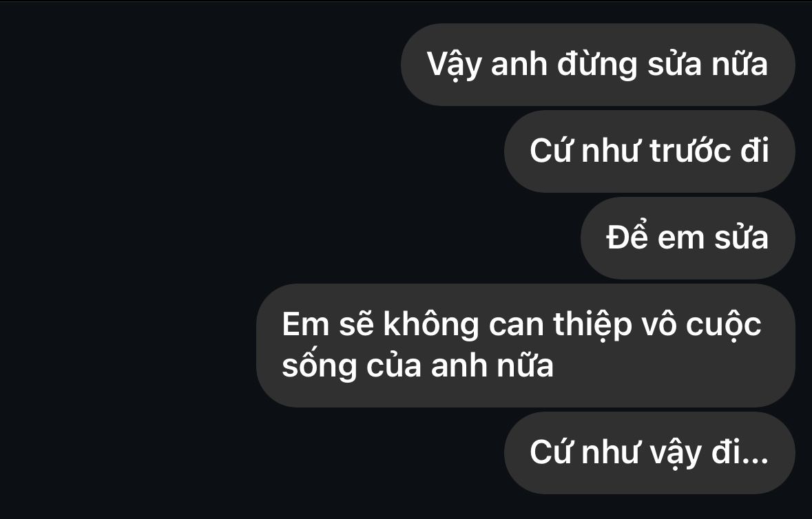This screenshot has height=519, width=812.
Task: Click the word "thiệp" in long message
Action: (593, 326)
